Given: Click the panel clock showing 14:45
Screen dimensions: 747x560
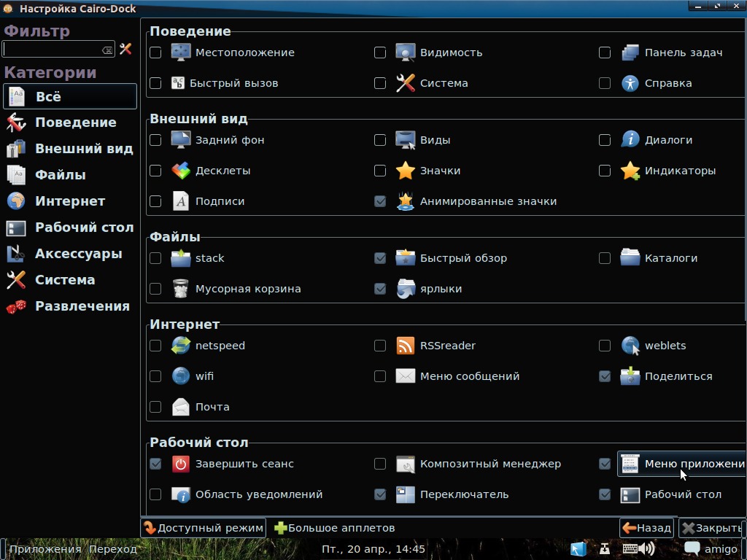Looking at the screenshot, I should click(x=373, y=549).
